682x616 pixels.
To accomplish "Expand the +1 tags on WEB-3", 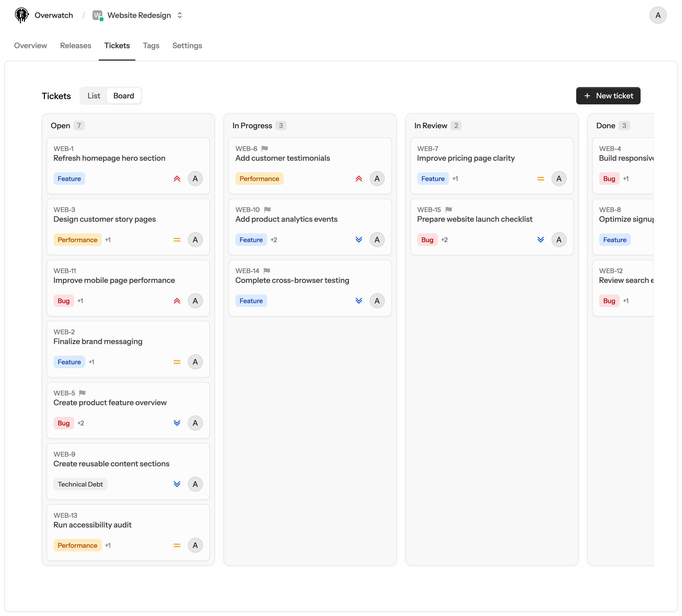I will click(108, 240).
